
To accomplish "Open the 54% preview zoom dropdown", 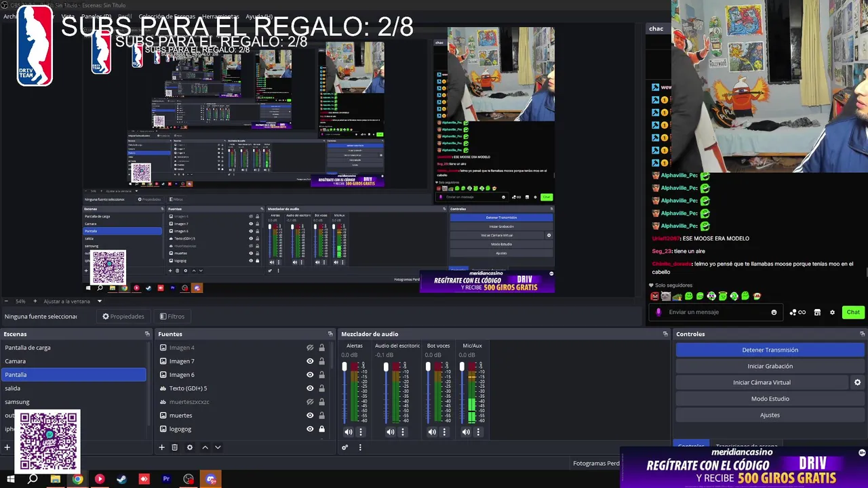I will coord(21,302).
